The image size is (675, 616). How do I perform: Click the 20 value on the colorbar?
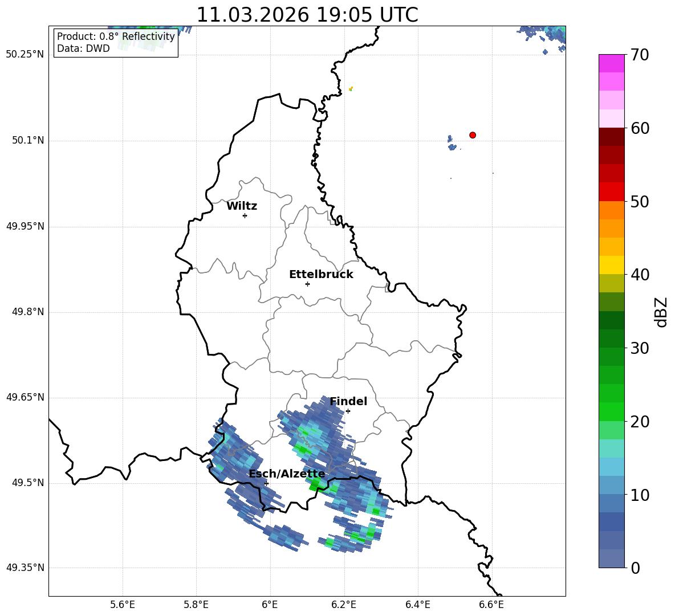pyautogui.click(x=640, y=422)
